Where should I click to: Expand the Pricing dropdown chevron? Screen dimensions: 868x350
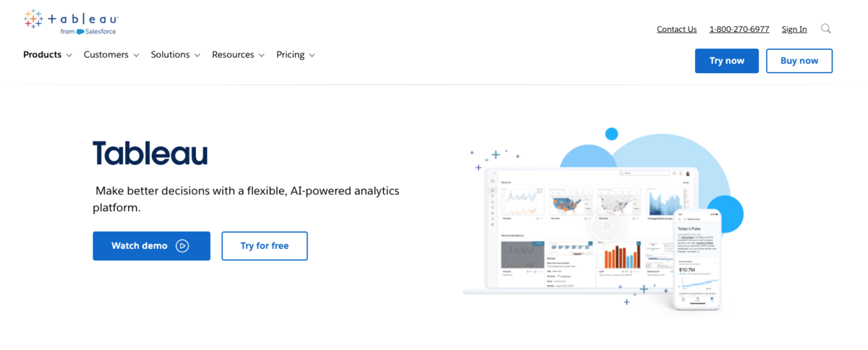(x=312, y=55)
